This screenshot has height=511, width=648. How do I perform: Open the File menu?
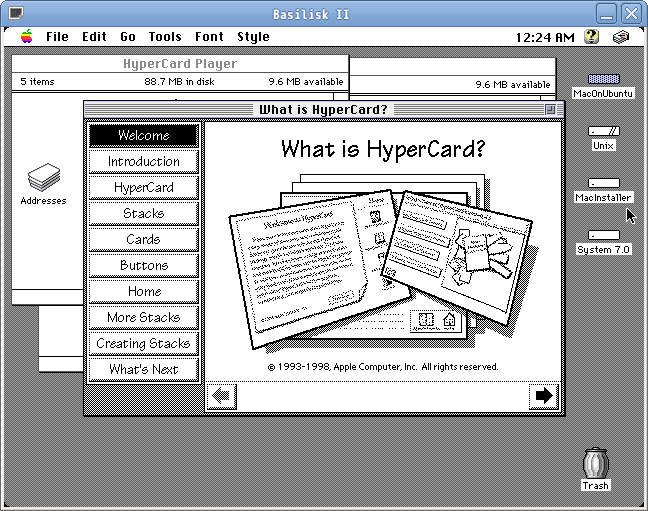click(57, 37)
